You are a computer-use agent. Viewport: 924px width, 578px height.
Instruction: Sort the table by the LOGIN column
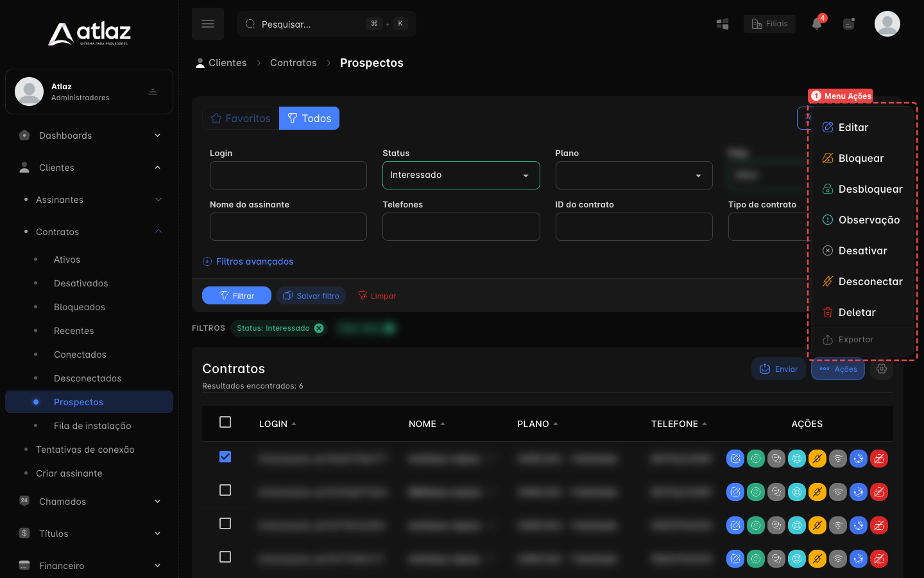coord(278,424)
